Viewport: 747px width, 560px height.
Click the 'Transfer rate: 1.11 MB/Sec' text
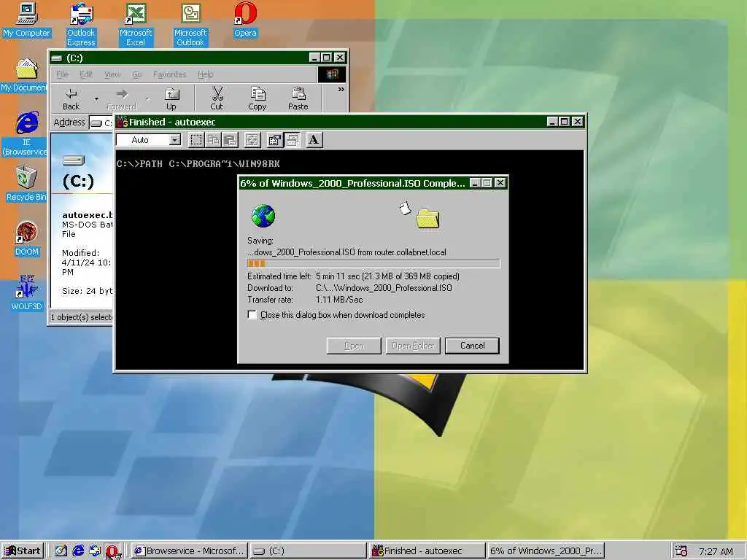pyautogui.click(x=305, y=300)
